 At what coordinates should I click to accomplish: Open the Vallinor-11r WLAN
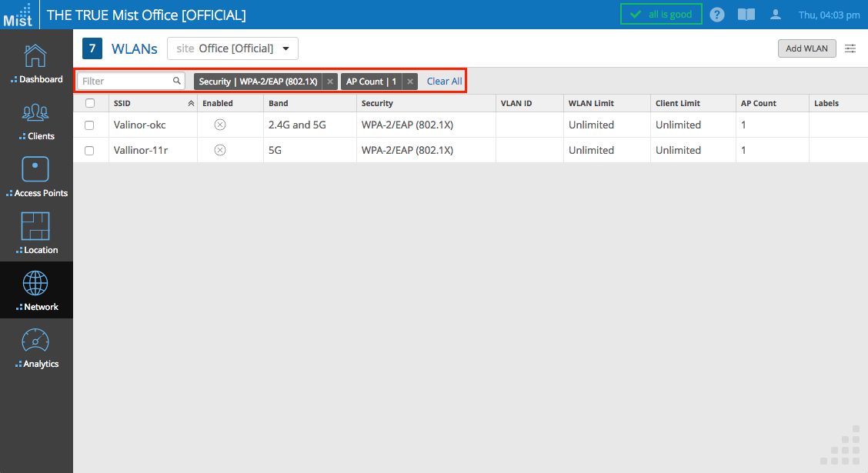[x=141, y=151]
